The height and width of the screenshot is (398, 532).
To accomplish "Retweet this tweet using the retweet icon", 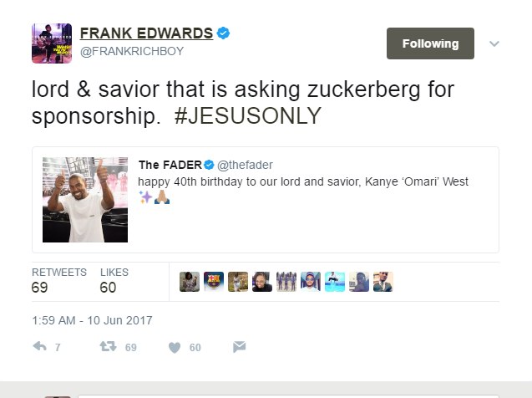I will pyautogui.click(x=109, y=346).
